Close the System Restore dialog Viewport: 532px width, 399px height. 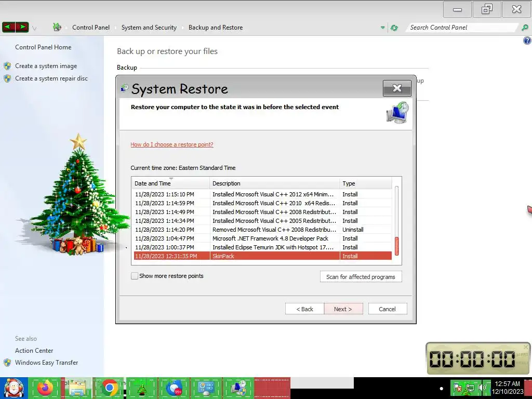pos(397,88)
